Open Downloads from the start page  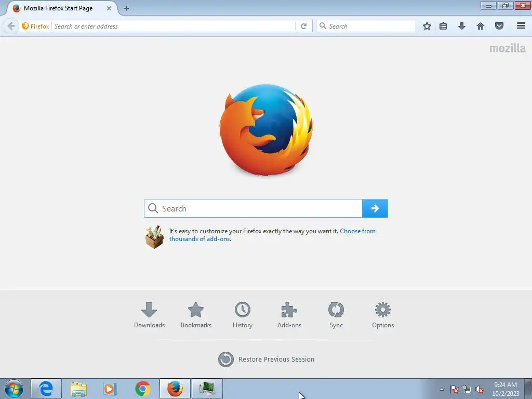149,315
